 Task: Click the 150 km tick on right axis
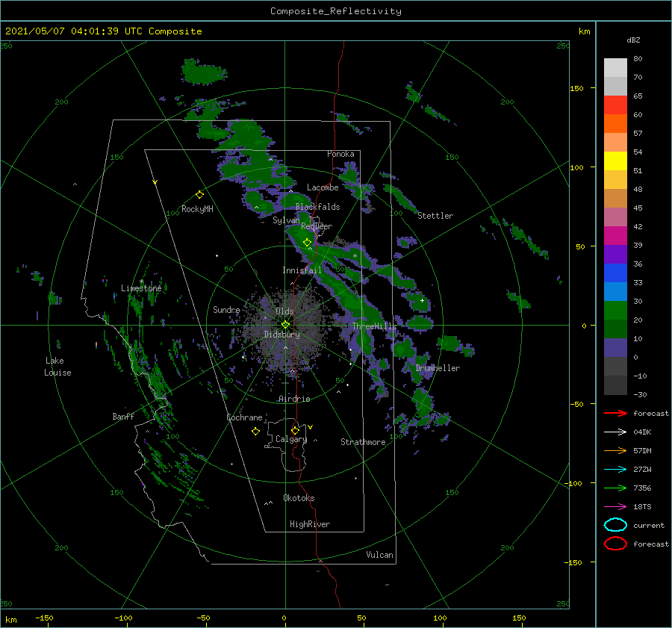click(x=576, y=88)
